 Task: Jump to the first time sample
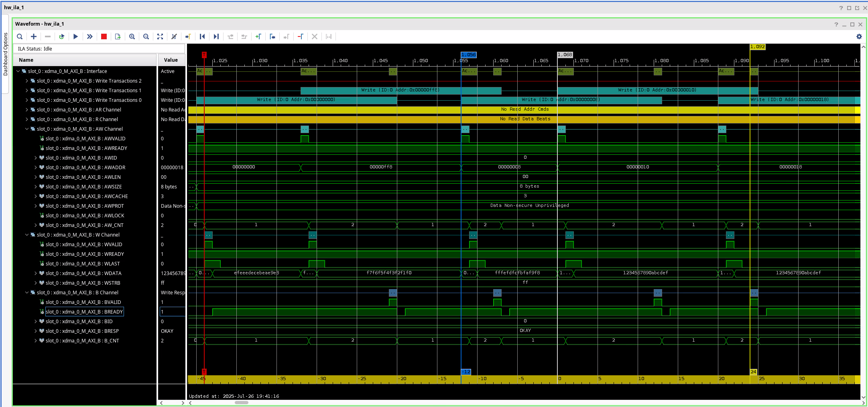(202, 36)
